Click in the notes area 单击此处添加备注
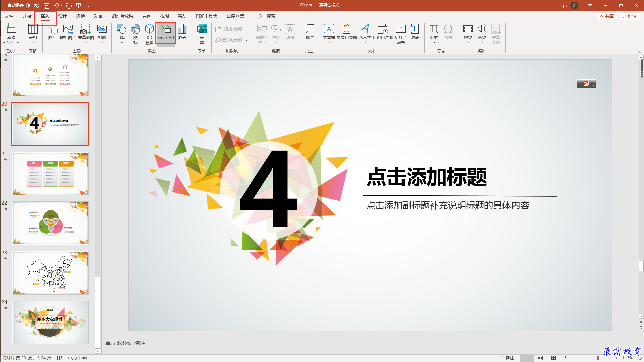 point(125,343)
